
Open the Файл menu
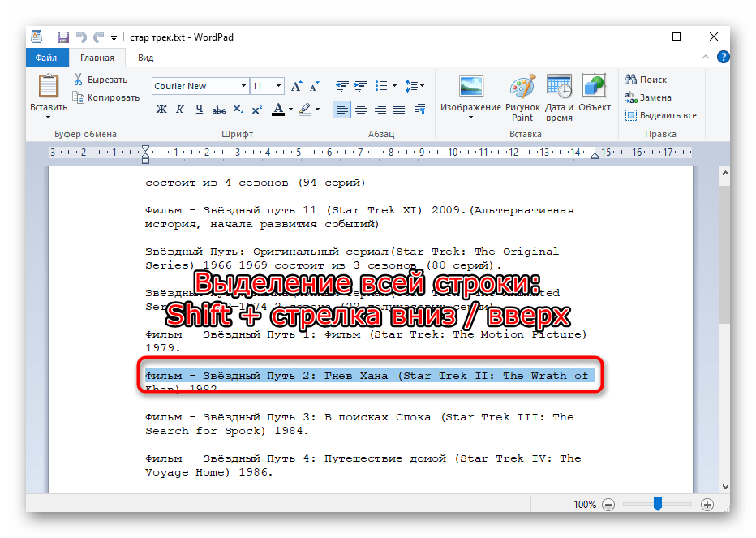45,58
